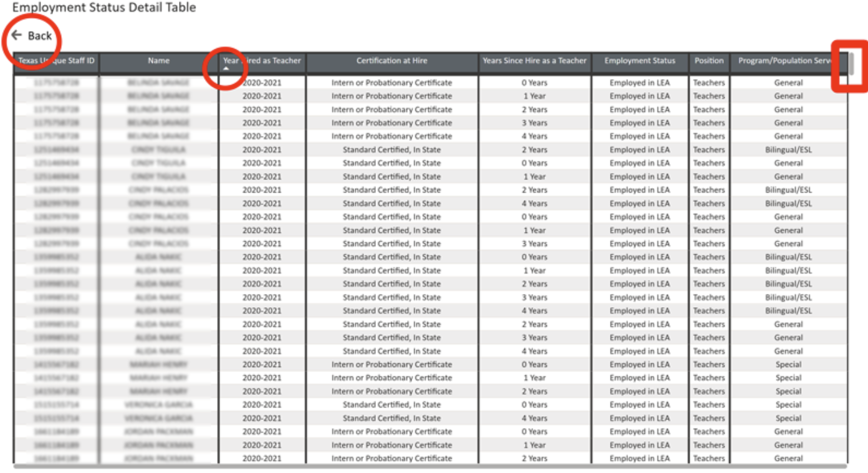This screenshot has width=868, height=473.
Task: Sort by the Position column header
Action: point(709,61)
